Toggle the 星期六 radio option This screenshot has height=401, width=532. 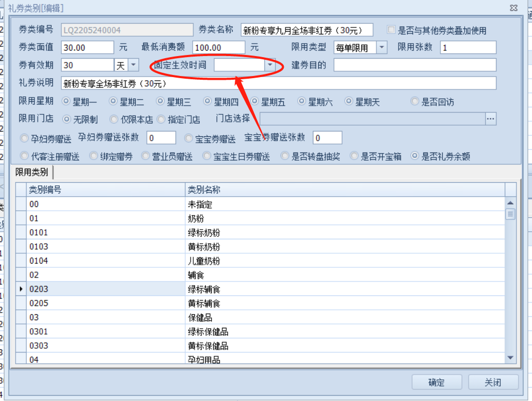tap(302, 101)
